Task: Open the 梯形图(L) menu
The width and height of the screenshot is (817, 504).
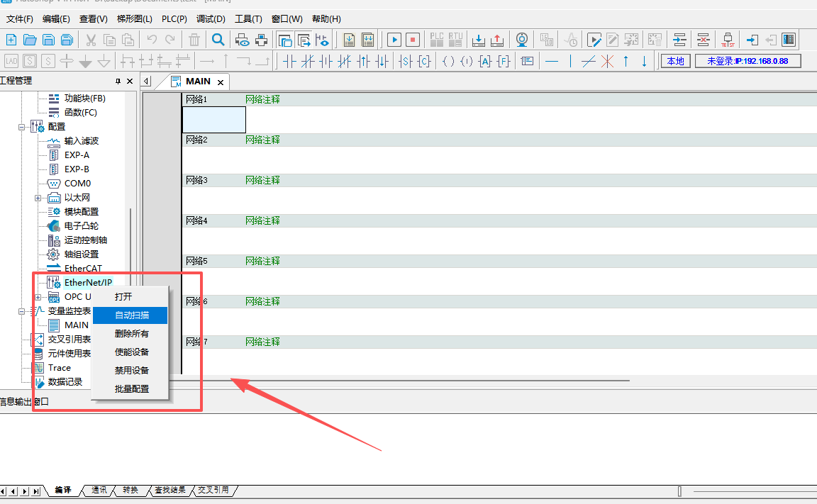Action: [135, 18]
